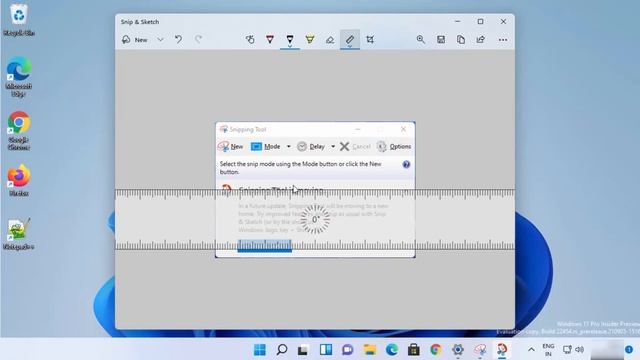This screenshot has width=640, height=360.
Task: Select the Microsoft Edge desktop shortcut
Action: pyautogui.click(x=19, y=77)
